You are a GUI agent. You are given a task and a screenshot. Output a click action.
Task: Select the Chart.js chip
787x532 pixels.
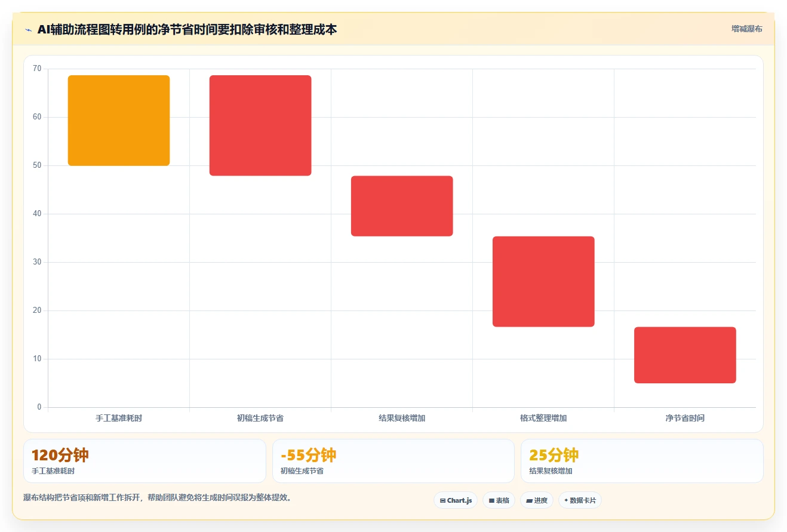[x=456, y=500]
